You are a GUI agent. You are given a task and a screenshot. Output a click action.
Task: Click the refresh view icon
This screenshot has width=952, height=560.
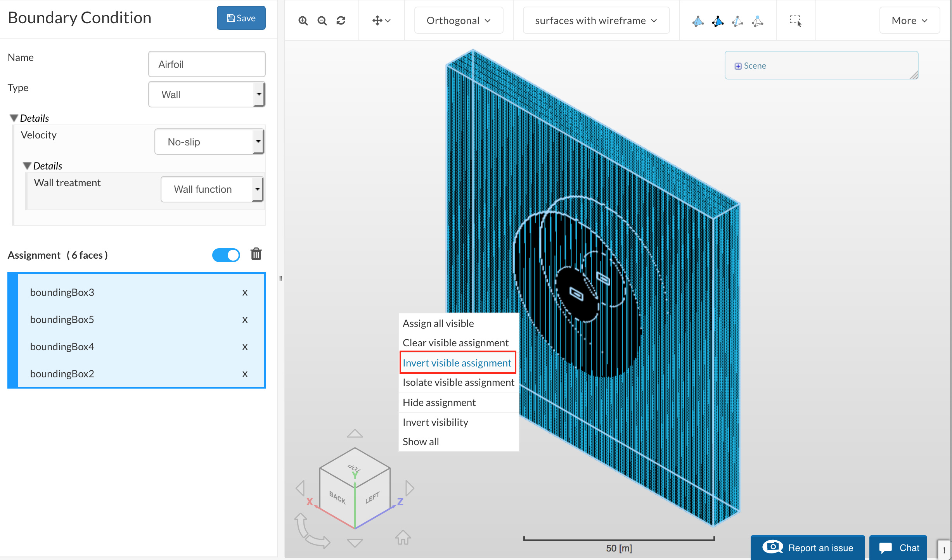(x=341, y=21)
